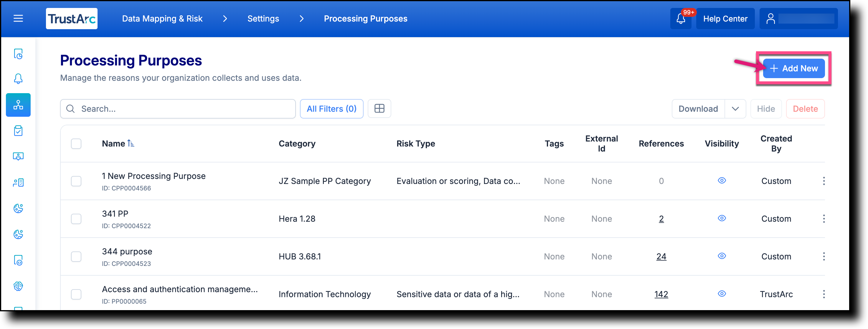
Task: Open the three-dot menu for 341 PP row
Action: pyautogui.click(x=824, y=219)
